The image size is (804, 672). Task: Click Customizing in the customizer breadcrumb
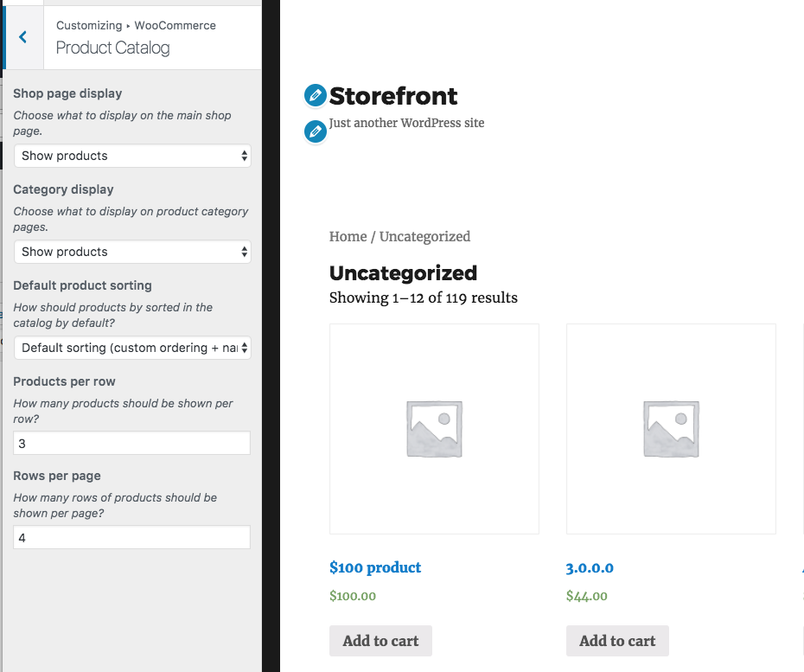89,25
